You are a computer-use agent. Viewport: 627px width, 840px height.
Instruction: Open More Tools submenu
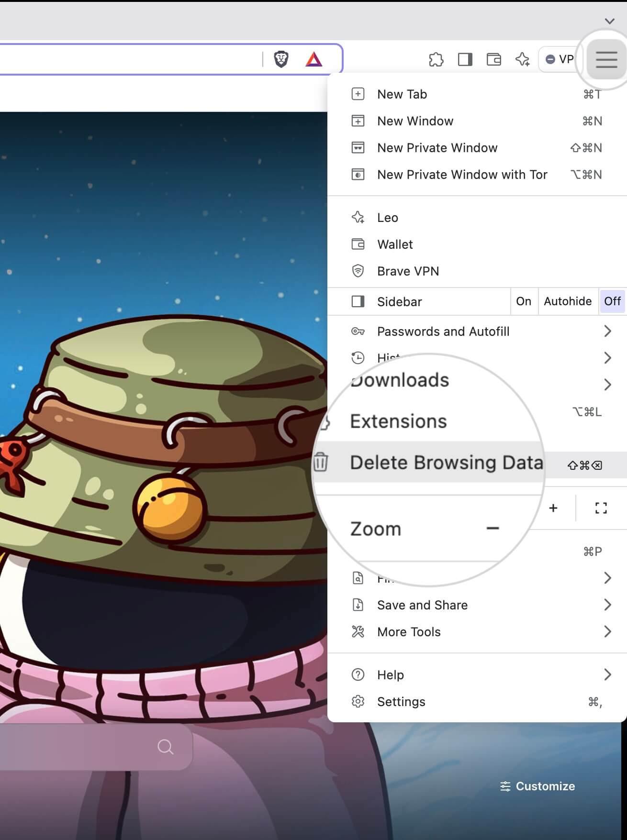click(477, 632)
